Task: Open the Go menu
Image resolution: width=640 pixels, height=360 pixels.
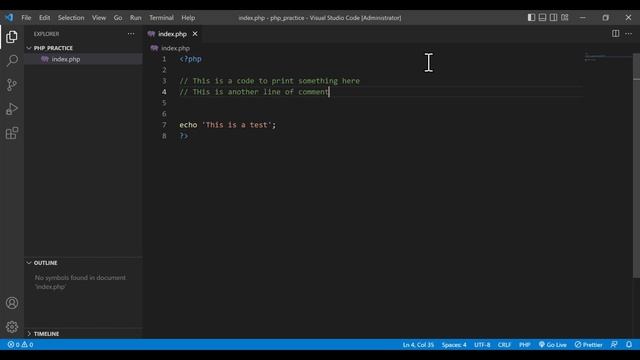Action: (118, 18)
